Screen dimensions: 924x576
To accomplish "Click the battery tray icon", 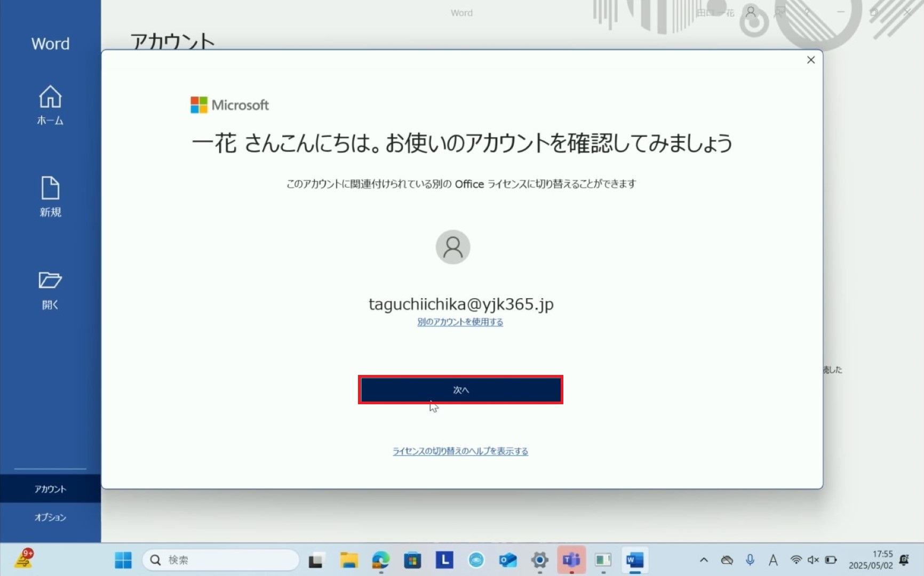I will pyautogui.click(x=831, y=560).
